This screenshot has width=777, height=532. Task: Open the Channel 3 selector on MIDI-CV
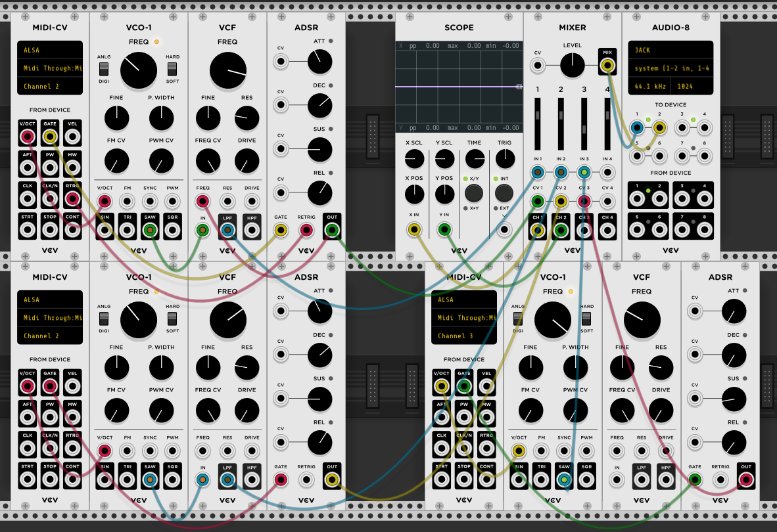(464, 336)
